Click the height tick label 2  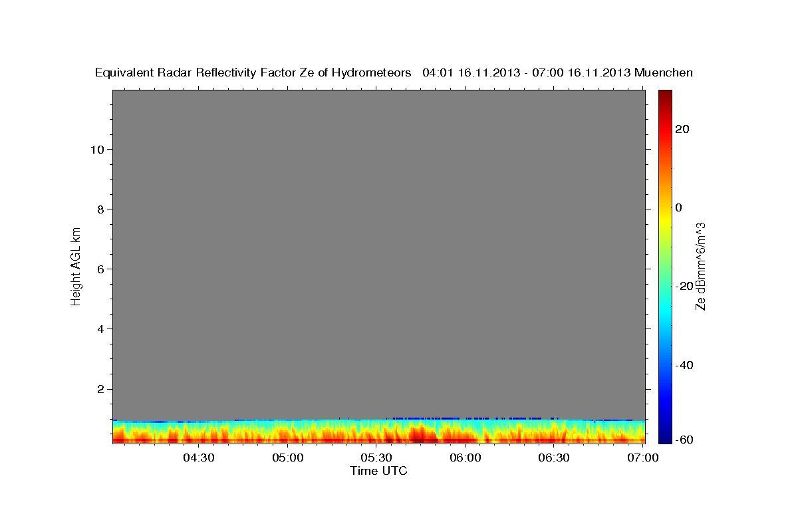point(100,389)
